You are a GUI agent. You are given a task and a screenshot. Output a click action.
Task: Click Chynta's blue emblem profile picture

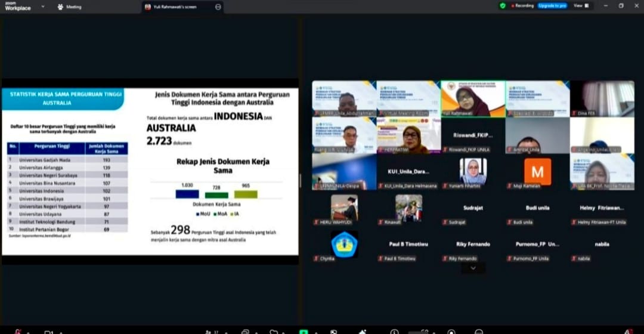point(344,244)
